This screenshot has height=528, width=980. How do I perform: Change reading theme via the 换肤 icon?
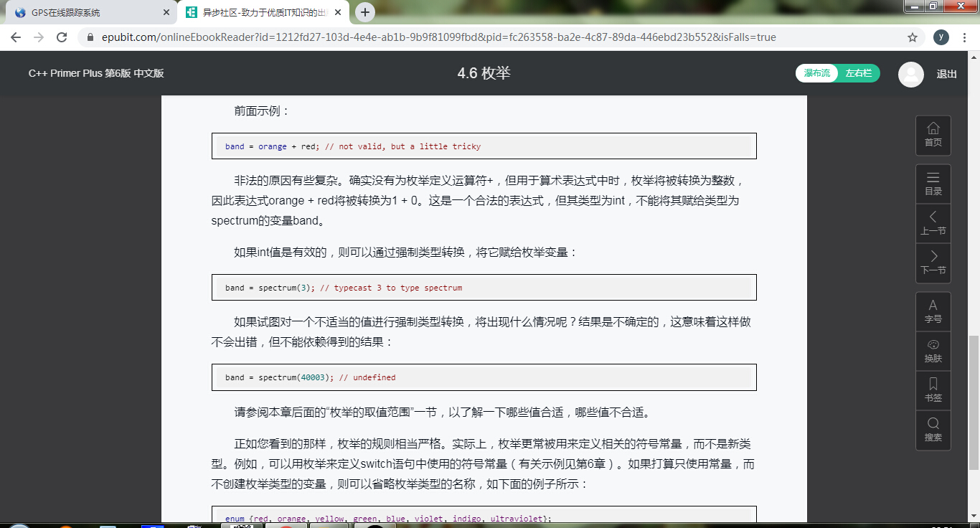pos(933,350)
